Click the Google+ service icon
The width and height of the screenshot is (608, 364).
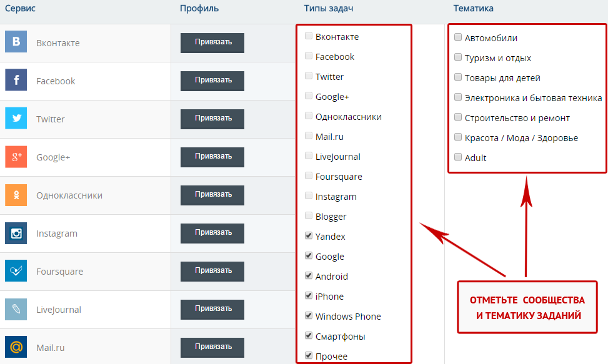pyautogui.click(x=16, y=157)
